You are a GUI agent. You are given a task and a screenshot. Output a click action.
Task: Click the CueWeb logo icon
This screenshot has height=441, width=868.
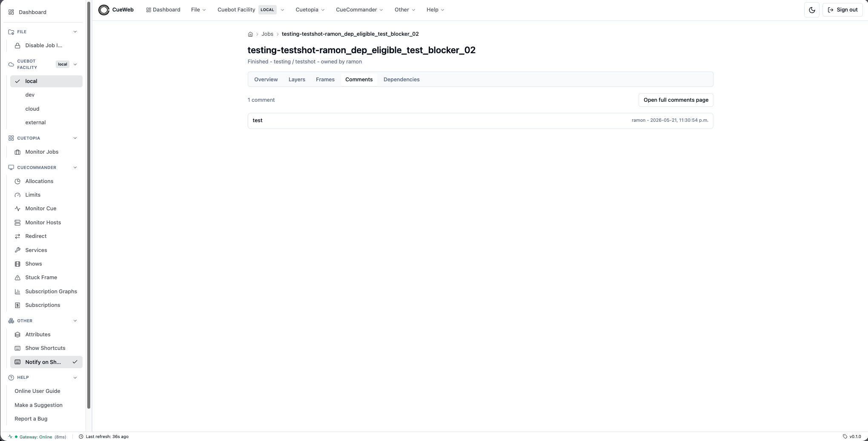pos(103,10)
